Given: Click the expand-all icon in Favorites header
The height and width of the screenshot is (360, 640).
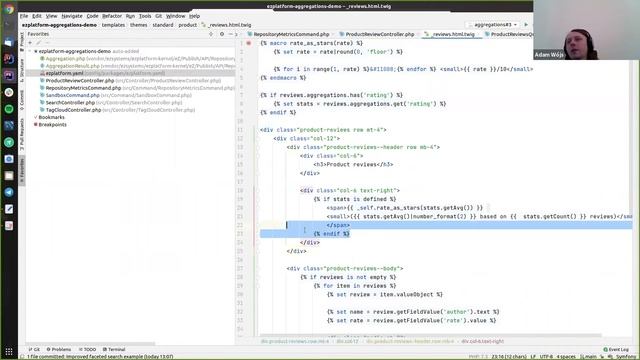Looking at the screenshot, I should (x=211, y=34).
